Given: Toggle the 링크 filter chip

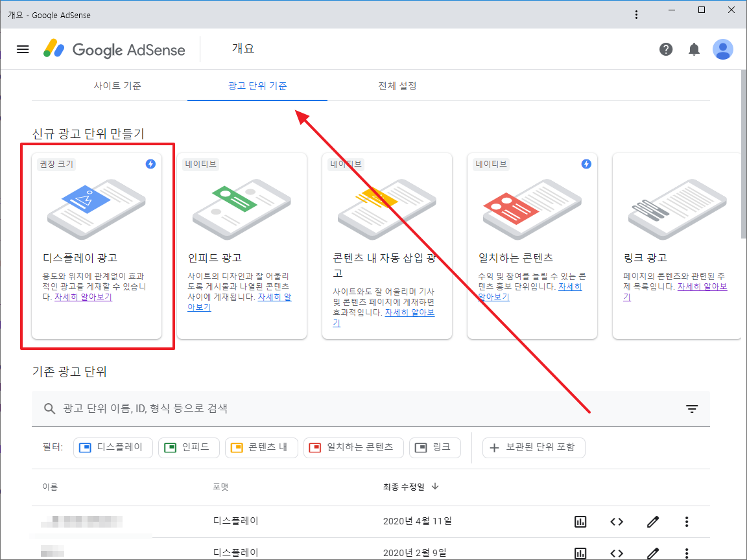Looking at the screenshot, I should [435, 448].
